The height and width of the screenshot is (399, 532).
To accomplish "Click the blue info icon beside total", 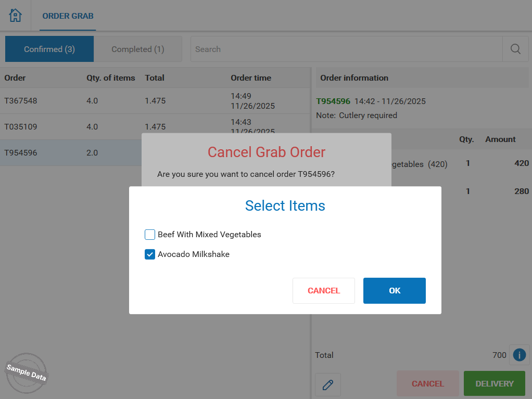I will click(519, 355).
